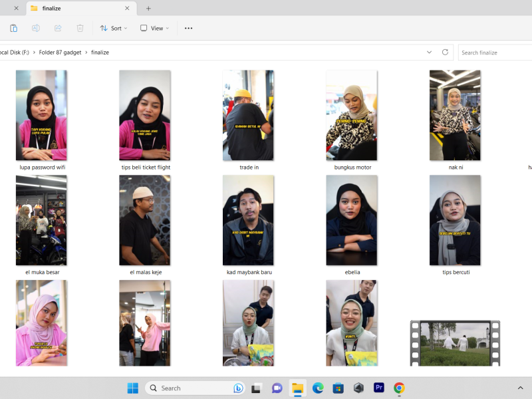532x399 pixels.
Task: Click the Delete trash icon
Action: point(80,28)
